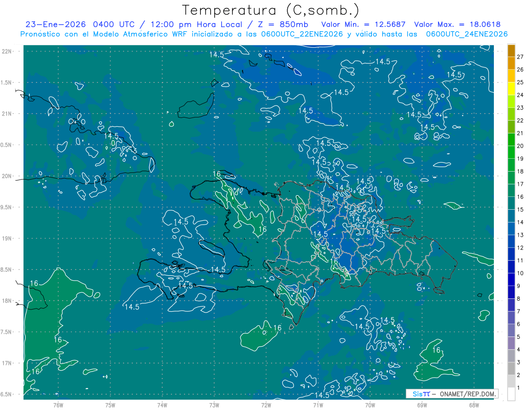Click the '12' label on the color scale
This screenshot has width=532, height=411.
[x=520, y=248]
